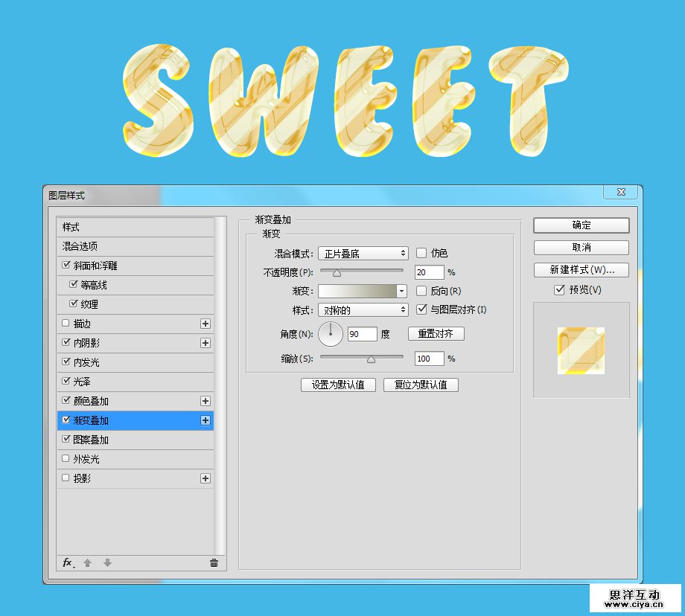Image resolution: width=685 pixels, height=616 pixels.
Task: Click the move effect up arrow
Action: click(x=87, y=562)
